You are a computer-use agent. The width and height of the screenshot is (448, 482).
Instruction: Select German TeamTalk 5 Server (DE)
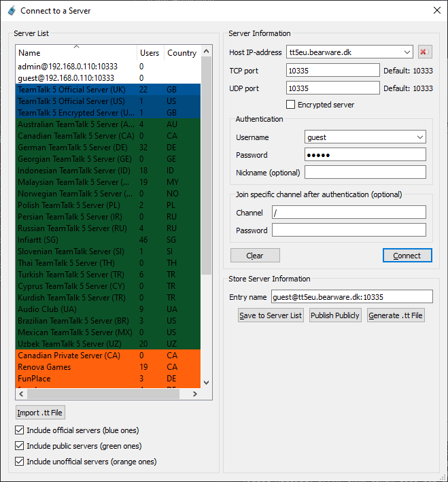pyautogui.click(x=108, y=148)
